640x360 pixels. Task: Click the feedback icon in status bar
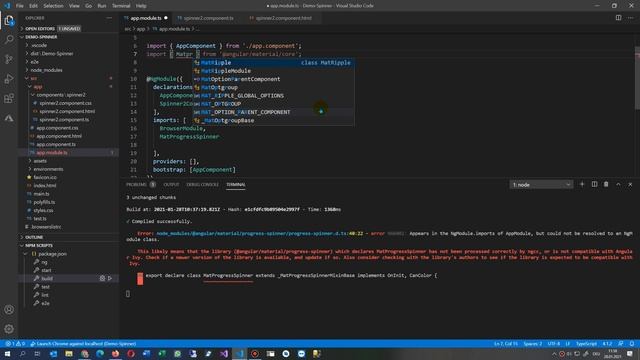pos(620,344)
